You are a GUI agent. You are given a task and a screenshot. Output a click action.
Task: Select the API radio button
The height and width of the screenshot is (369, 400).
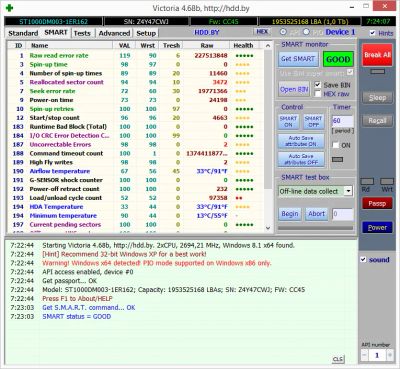pyautogui.click(x=283, y=32)
